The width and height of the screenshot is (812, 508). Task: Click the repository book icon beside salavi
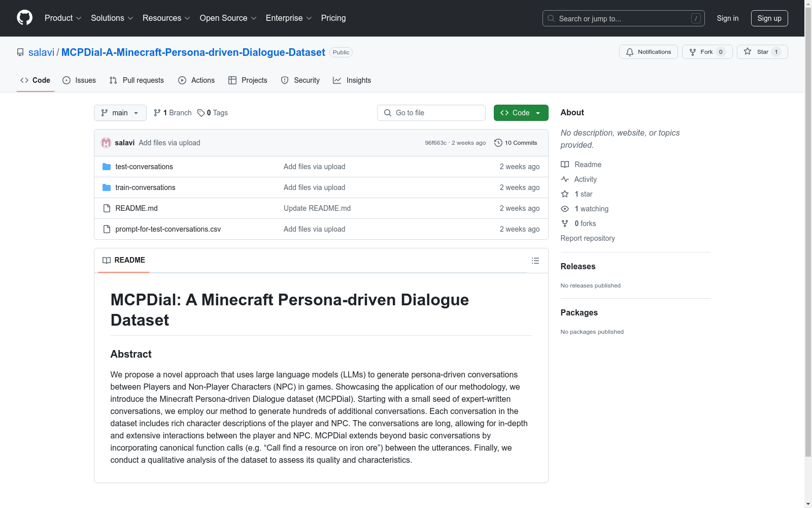click(x=20, y=52)
